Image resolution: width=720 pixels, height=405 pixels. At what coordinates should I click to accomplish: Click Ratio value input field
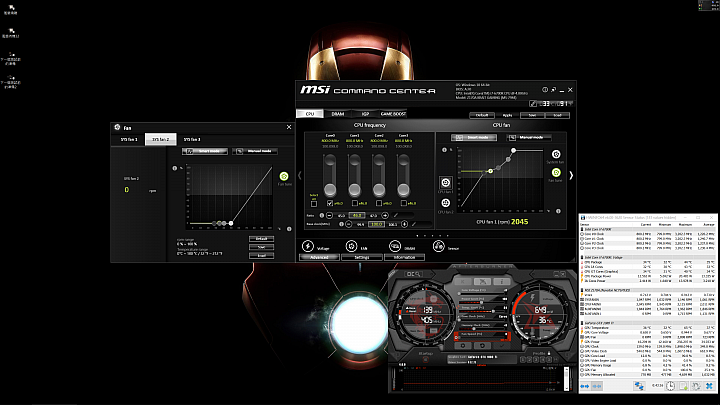[357, 215]
